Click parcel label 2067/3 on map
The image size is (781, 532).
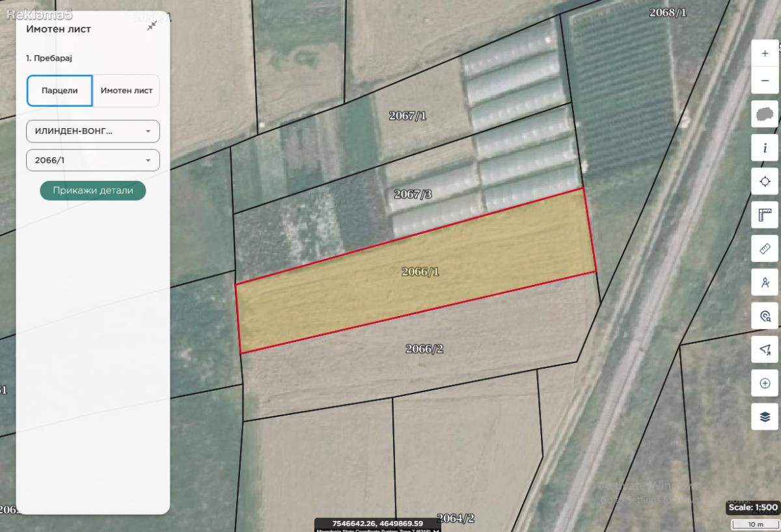point(413,194)
